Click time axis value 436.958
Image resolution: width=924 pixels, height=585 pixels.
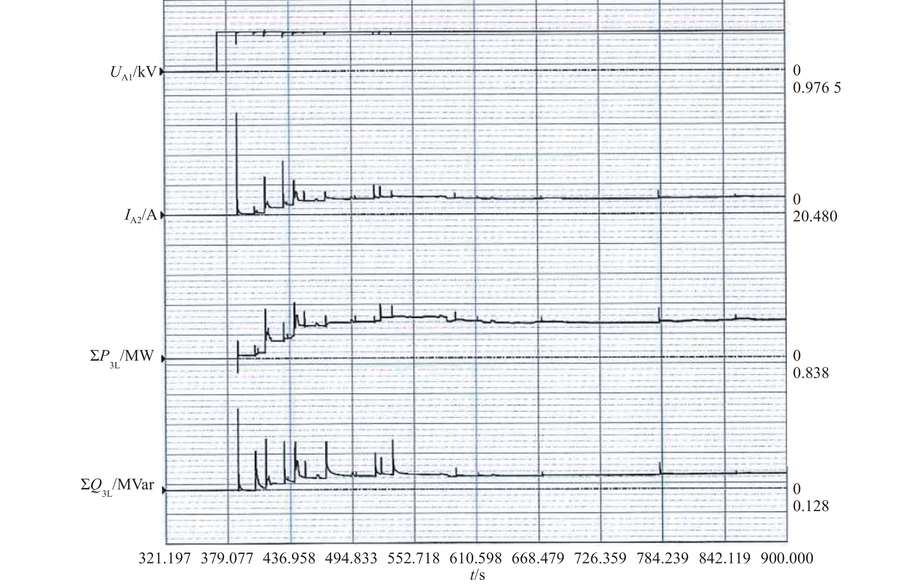click(x=289, y=559)
